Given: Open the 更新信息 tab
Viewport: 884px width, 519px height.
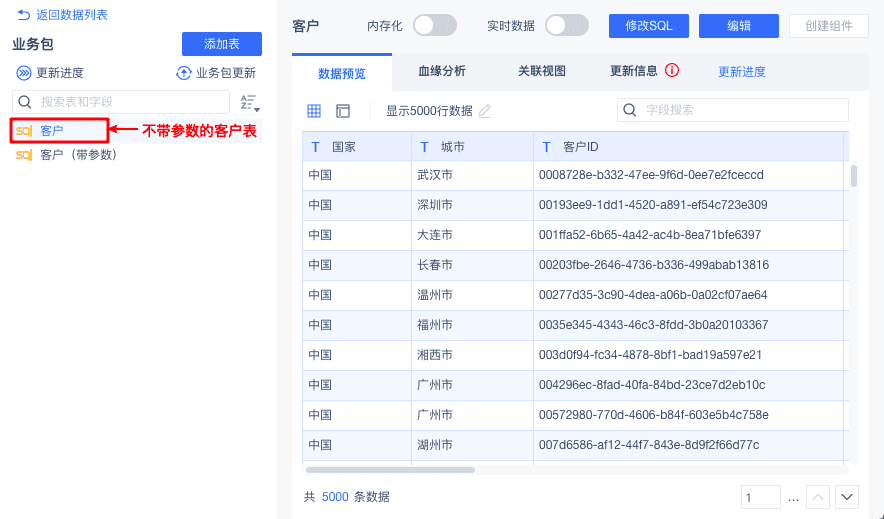Looking at the screenshot, I should click(634, 71).
